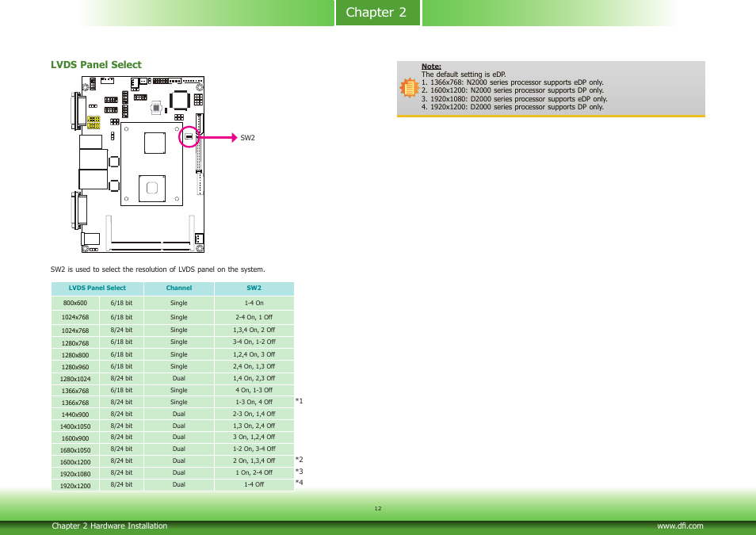756x535 pixels.
Task: Click the '1-4 Off' setting cell
Action: point(254,485)
